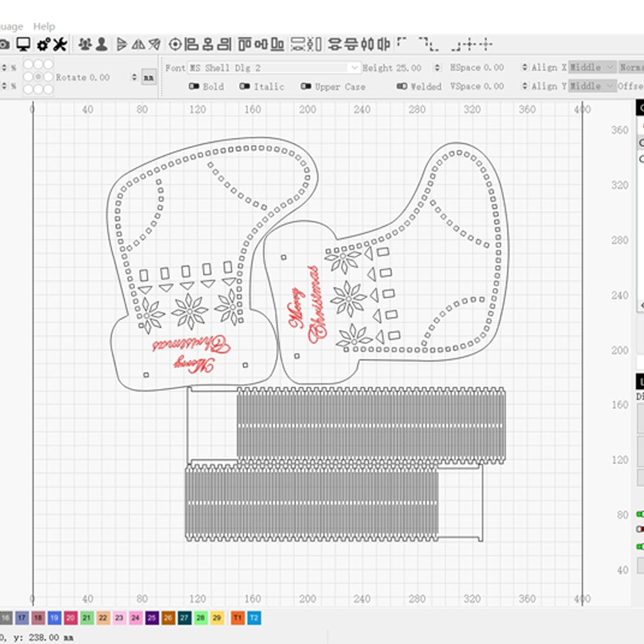This screenshot has height=644, width=644.
Task: Select the T1 tool layer swatch
Action: (238, 618)
